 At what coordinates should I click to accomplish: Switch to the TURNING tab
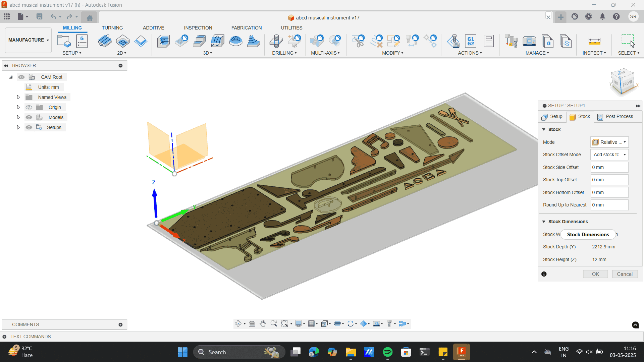112,28
